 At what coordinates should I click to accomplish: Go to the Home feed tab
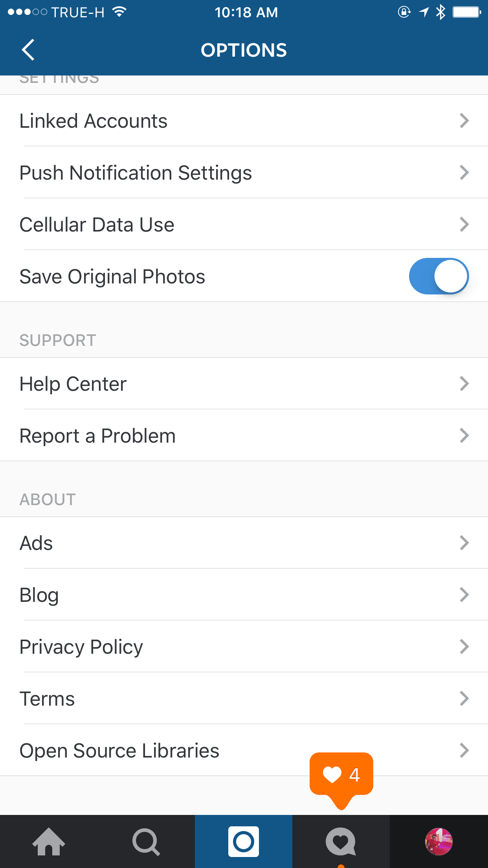(49, 842)
